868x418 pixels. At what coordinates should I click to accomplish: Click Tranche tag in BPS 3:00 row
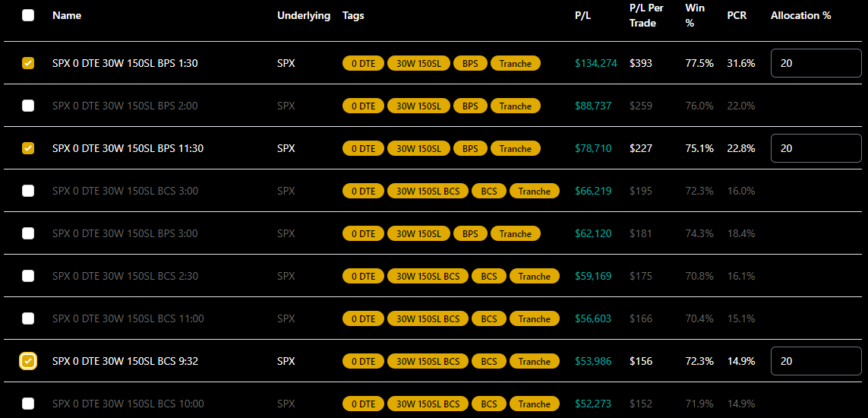tap(516, 233)
